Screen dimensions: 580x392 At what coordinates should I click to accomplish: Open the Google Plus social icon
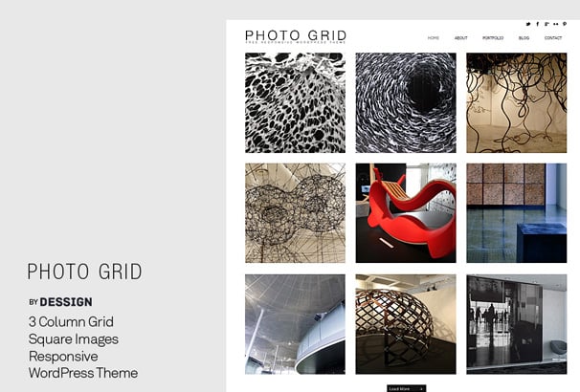547,24
